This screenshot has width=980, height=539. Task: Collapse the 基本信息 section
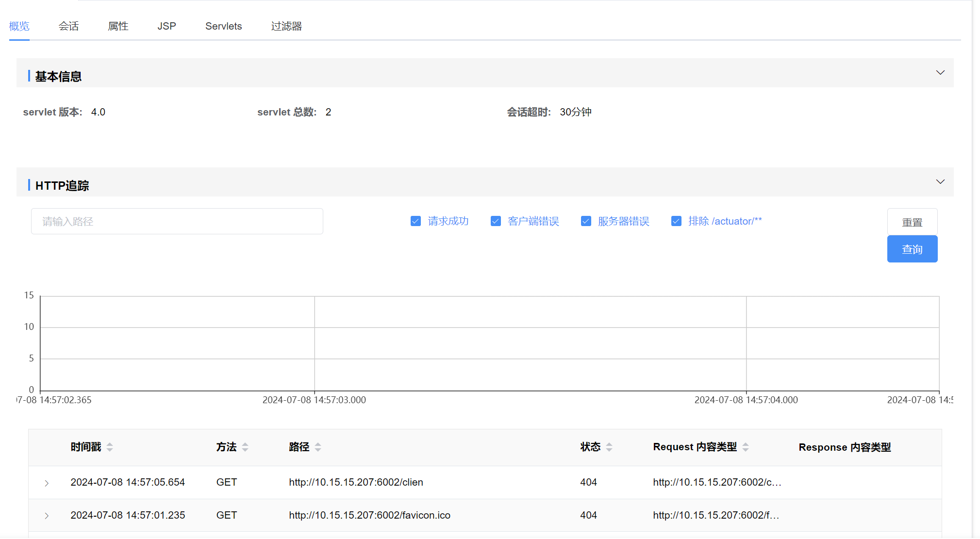[x=940, y=73]
